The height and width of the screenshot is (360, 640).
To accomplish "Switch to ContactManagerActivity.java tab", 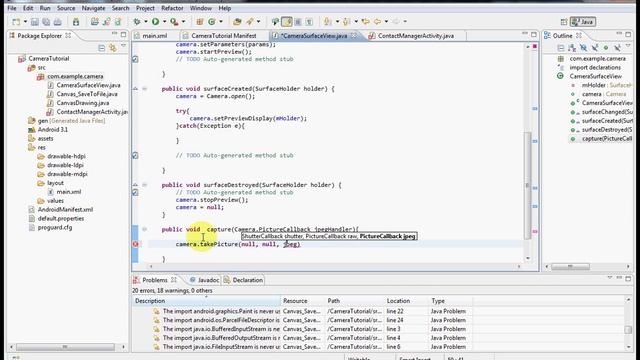I will pos(416,36).
